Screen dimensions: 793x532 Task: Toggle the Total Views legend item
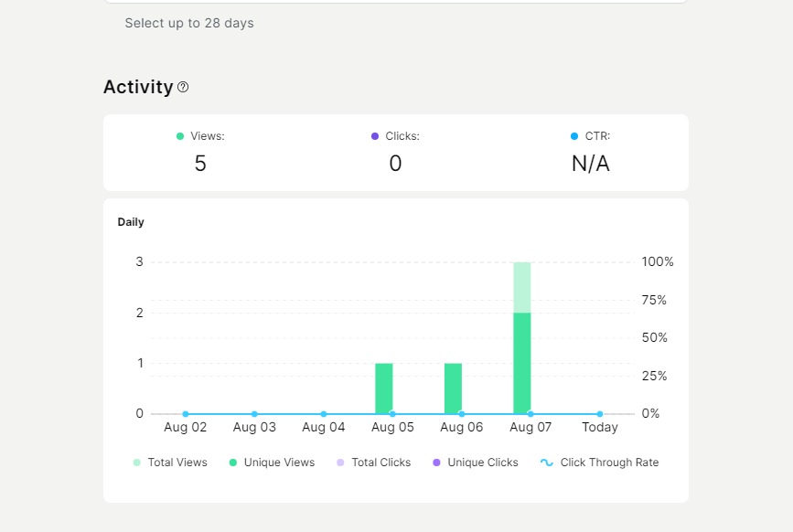point(170,463)
